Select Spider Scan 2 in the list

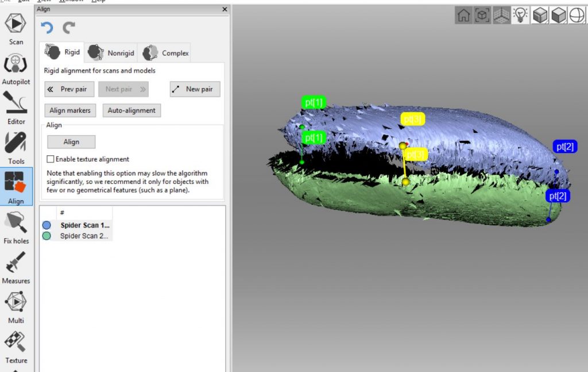(84, 236)
